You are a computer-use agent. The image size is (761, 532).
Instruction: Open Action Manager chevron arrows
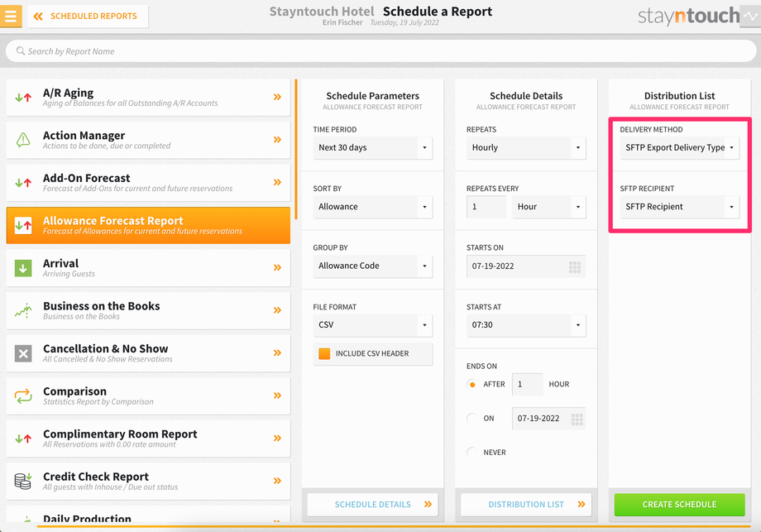(277, 140)
